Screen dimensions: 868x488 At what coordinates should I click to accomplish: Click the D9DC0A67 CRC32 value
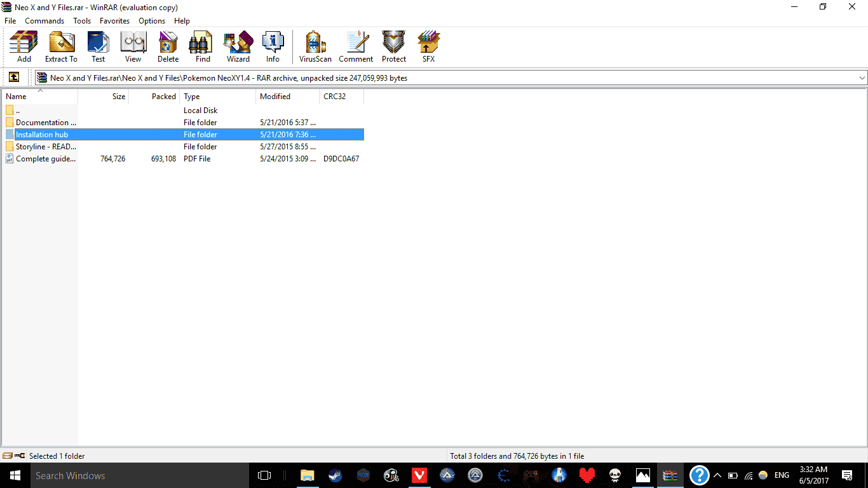(x=341, y=158)
